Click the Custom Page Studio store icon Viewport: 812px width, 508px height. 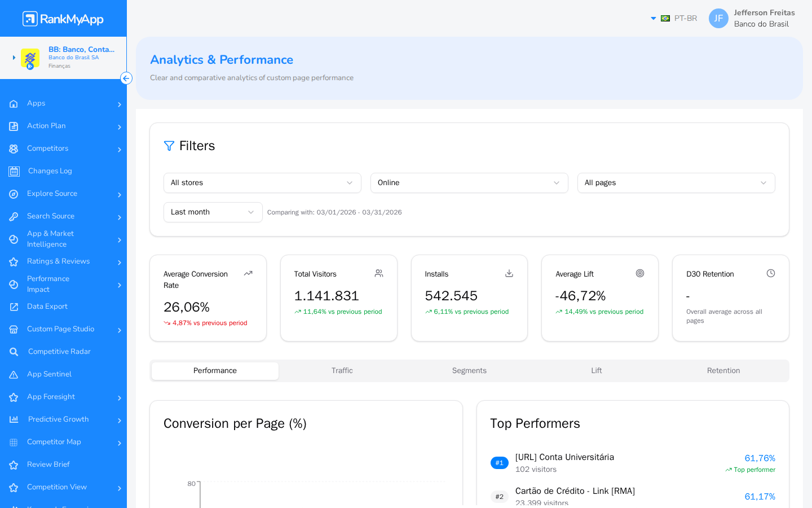(14, 330)
